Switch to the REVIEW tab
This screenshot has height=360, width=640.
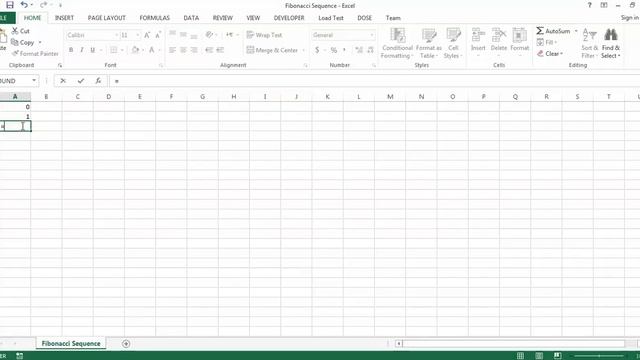point(222,18)
